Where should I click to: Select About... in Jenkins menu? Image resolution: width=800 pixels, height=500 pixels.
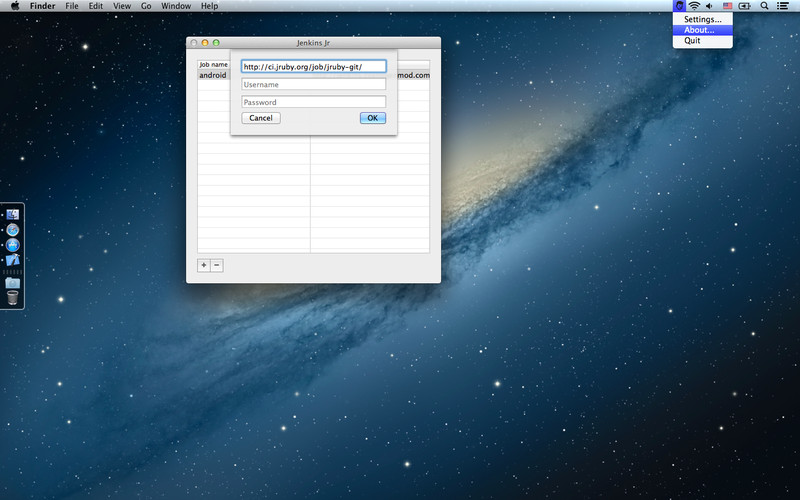pyautogui.click(x=703, y=30)
